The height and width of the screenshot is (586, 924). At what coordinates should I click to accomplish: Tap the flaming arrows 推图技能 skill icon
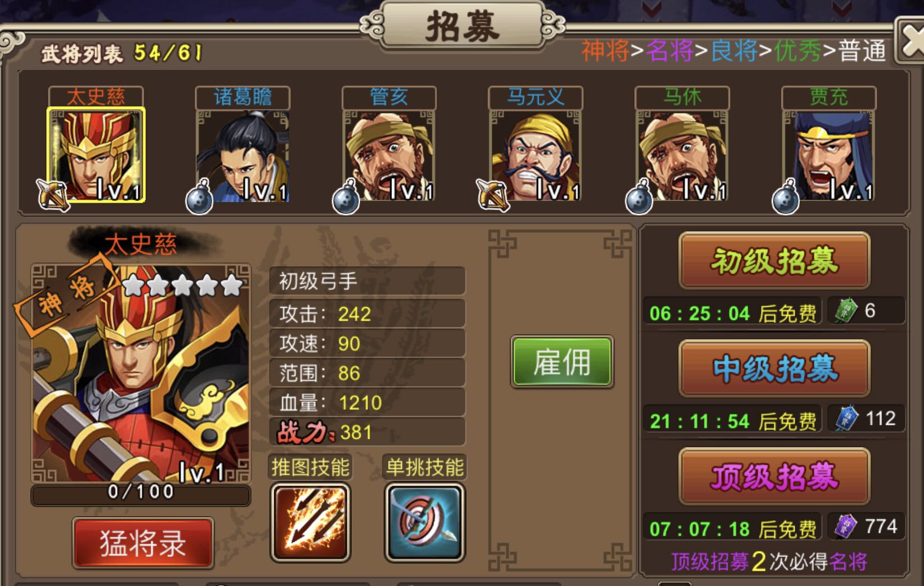pyautogui.click(x=311, y=523)
